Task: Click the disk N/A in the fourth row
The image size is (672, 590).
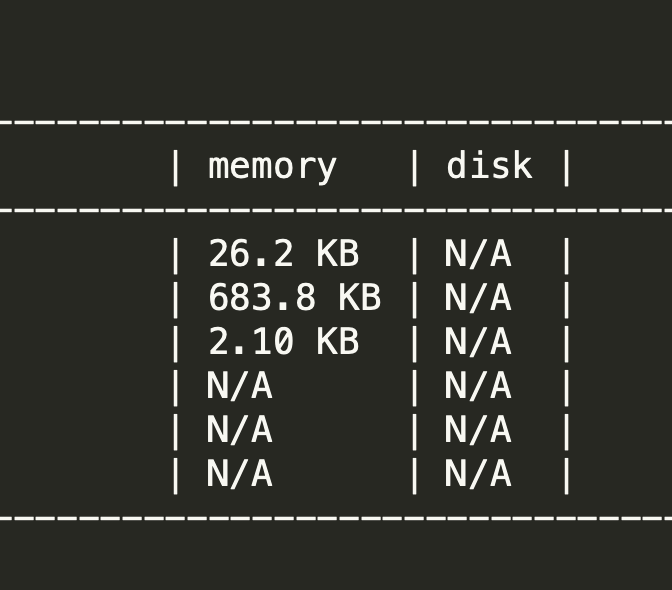Action: coord(478,386)
